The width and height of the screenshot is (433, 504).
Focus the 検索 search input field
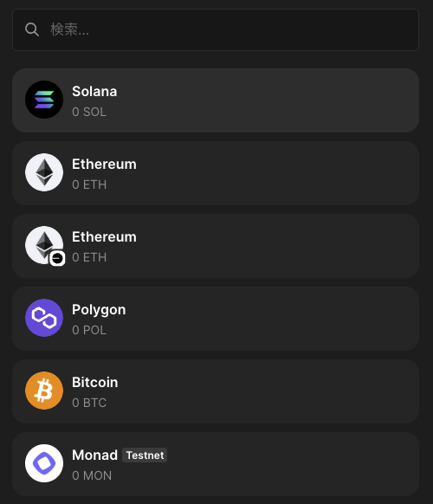(216, 29)
